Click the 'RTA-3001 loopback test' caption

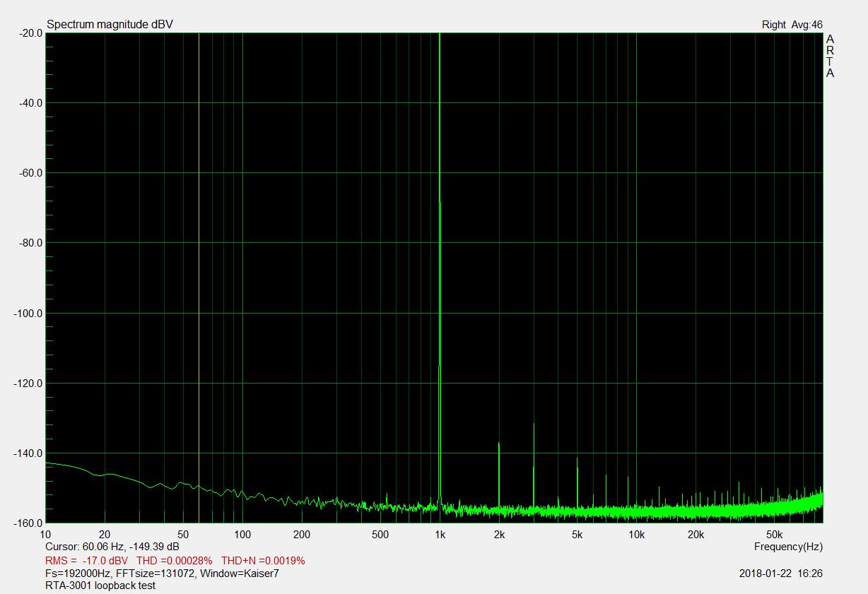click(x=100, y=586)
